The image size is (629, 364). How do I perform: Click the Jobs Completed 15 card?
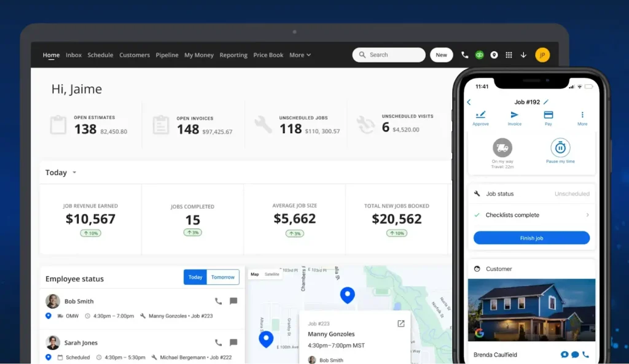pos(192,219)
